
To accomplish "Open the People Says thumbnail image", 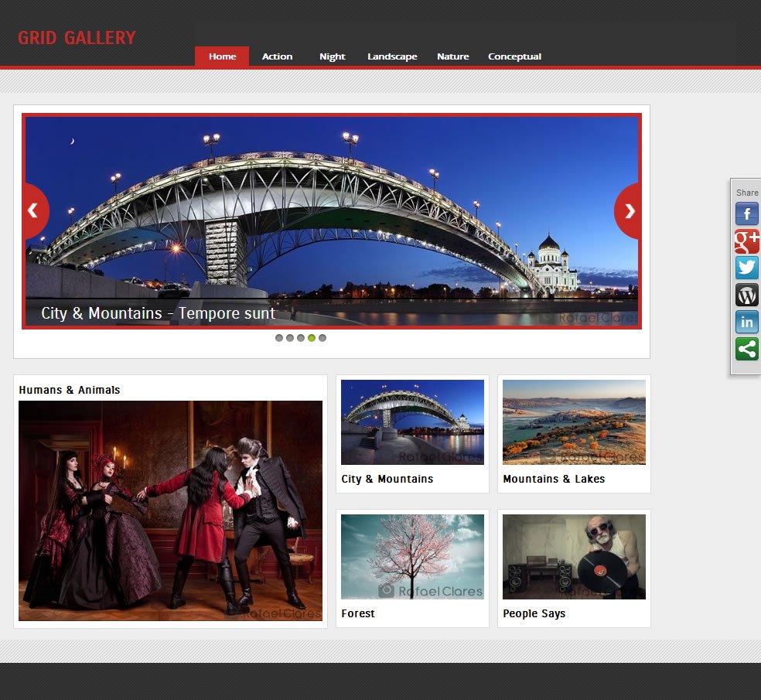I will tap(574, 557).
